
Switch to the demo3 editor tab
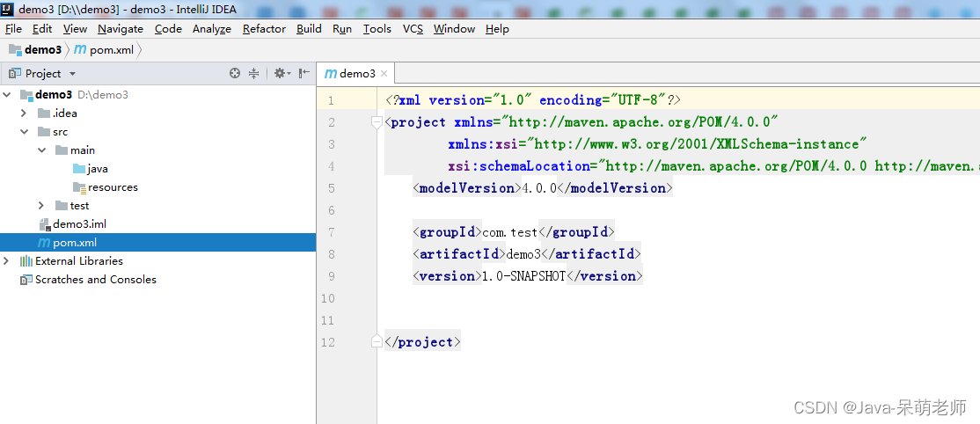[357, 74]
